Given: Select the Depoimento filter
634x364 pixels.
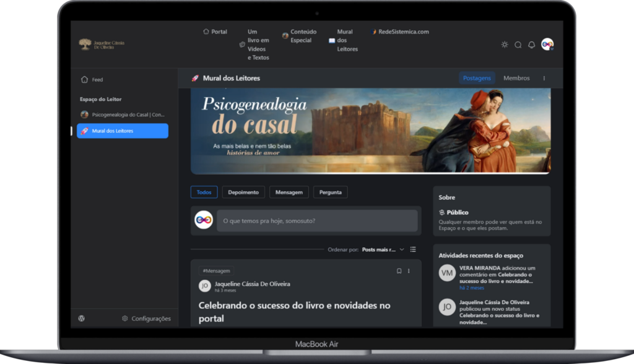Looking at the screenshot, I should pyautogui.click(x=243, y=193).
